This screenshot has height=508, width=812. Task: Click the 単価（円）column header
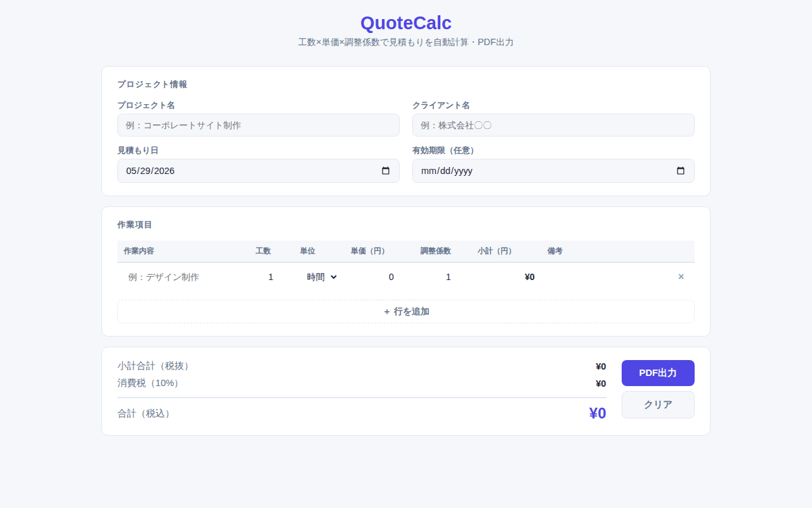pyautogui.click(x=370, y=251)
